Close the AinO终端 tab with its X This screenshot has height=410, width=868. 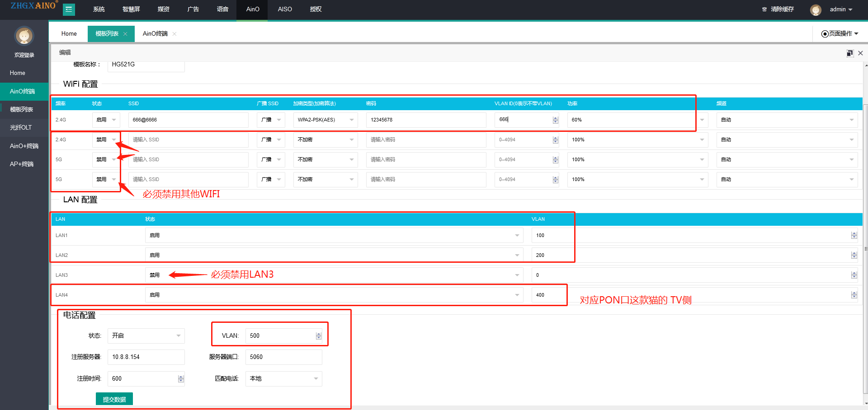coord(175,34)
